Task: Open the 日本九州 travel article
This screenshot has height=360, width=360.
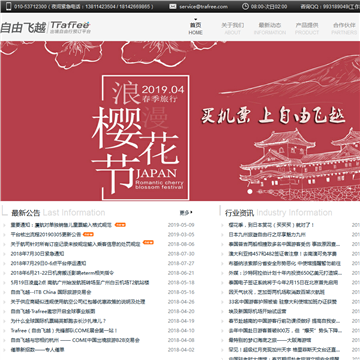Action: click(x=267, y=235)
